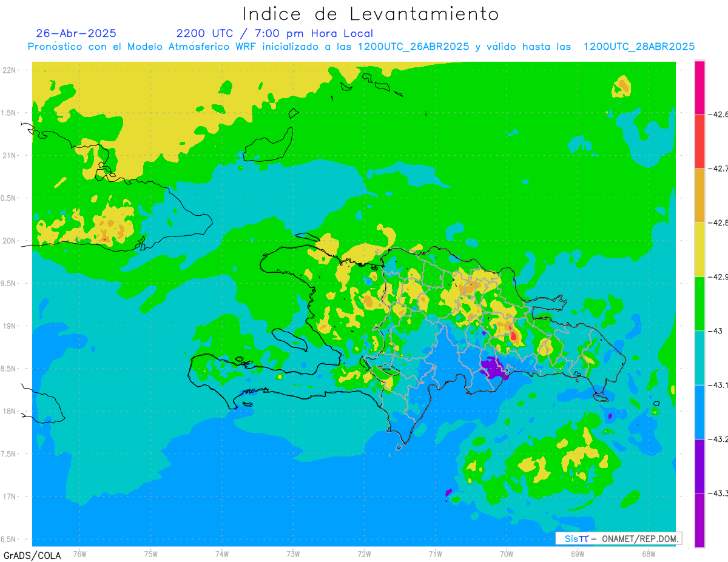Click the longitude label '76W'
The image size is (728, 562).
point(79,554)
